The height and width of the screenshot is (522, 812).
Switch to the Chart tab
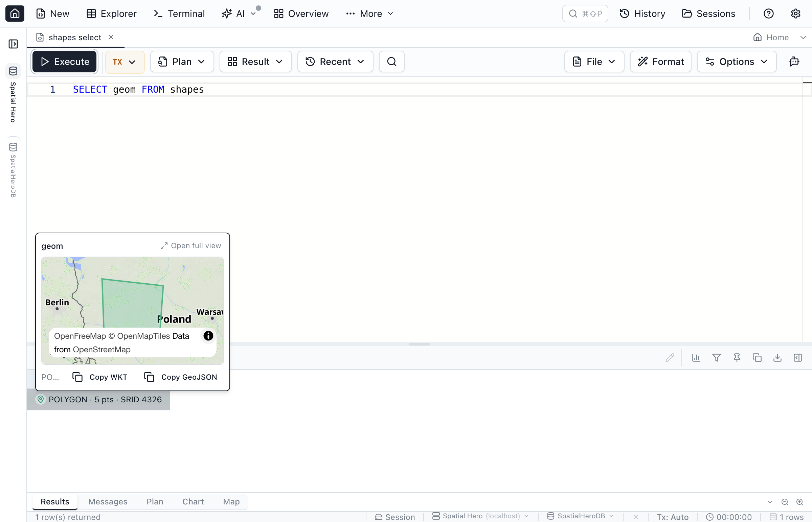coord(193,502)
